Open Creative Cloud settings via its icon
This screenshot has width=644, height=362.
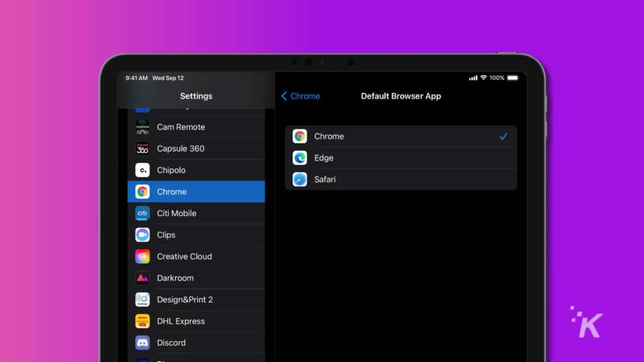(x=142, y=256)
